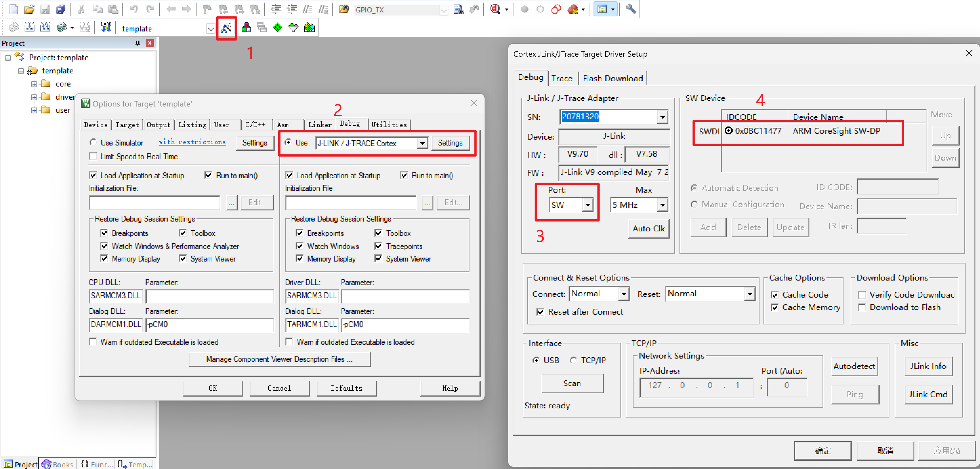Viewport: 980px width, 469px height.
Task: Open the Utilities tab in Options dialog
Action: (389, 125)
